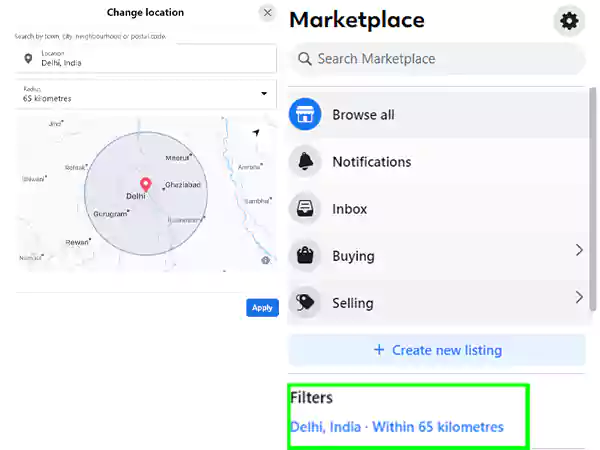Open Marketplace settings gear icon
Screen dimensions: 600x450
(x=569, y=21)
